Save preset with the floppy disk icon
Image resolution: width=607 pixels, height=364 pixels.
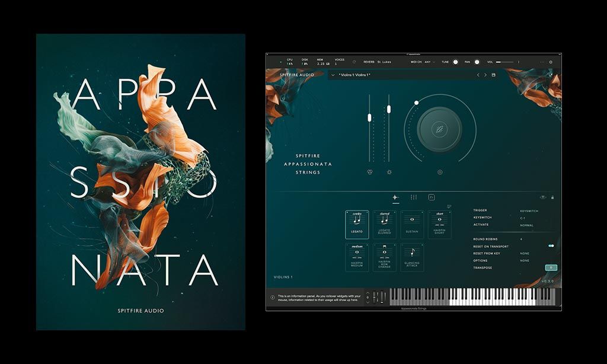[494, 75]
